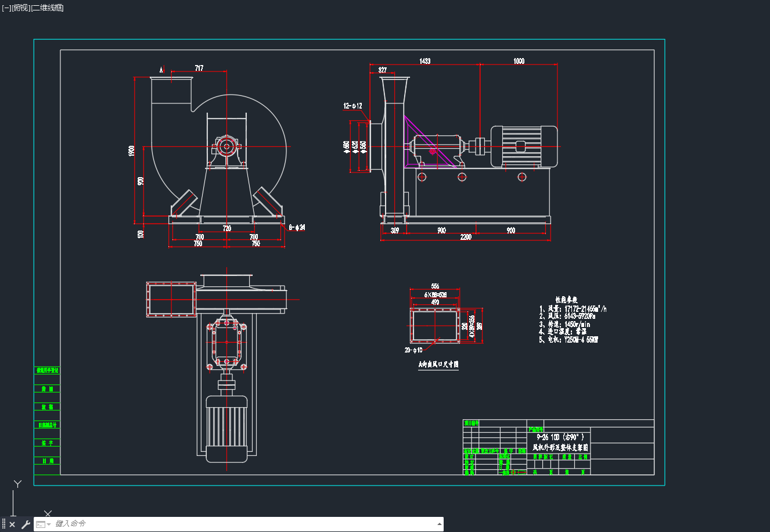Select the 1433 dimension text

tap(425, 61)
